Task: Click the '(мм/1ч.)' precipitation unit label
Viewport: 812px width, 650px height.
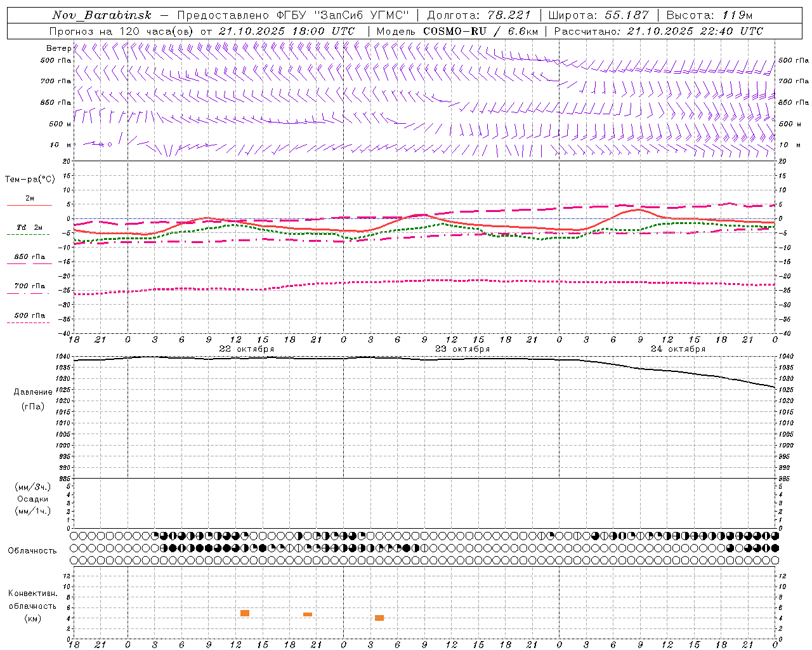Action: click(x=33, y=511)
